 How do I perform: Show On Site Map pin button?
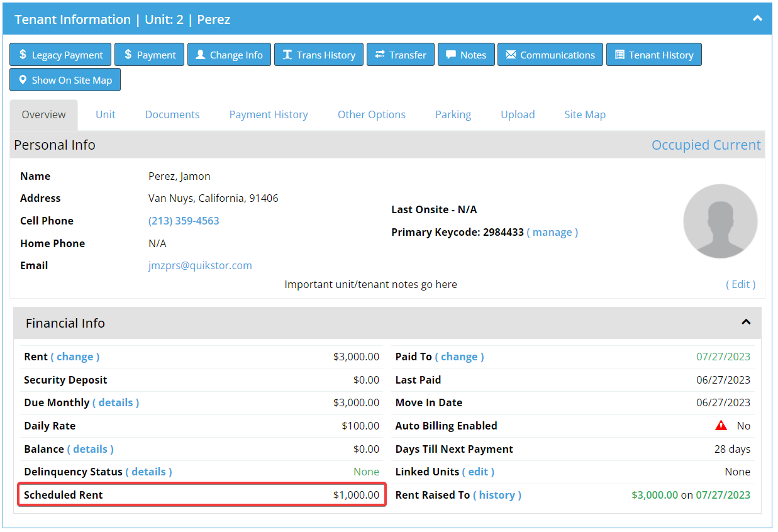65,80
